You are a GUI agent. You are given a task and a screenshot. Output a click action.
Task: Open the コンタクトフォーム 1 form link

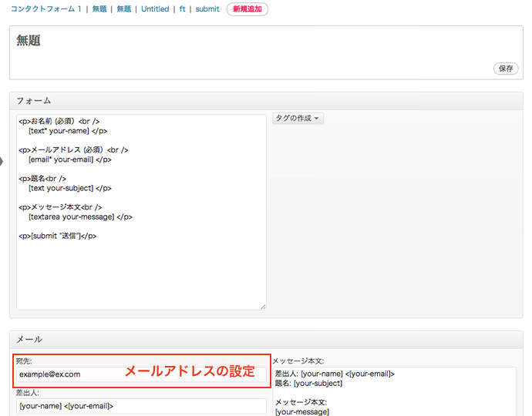(x=45, y=9)
